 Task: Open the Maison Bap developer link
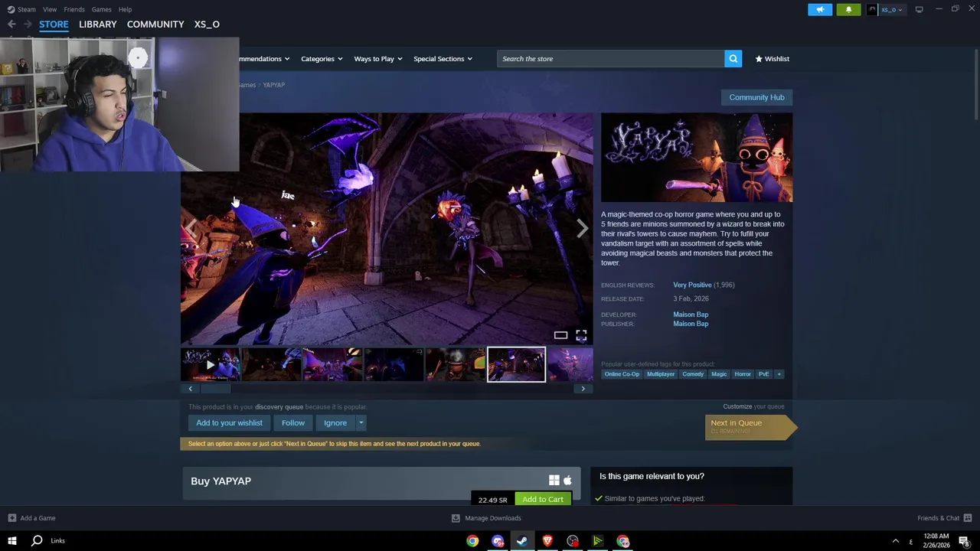(691, 315)
